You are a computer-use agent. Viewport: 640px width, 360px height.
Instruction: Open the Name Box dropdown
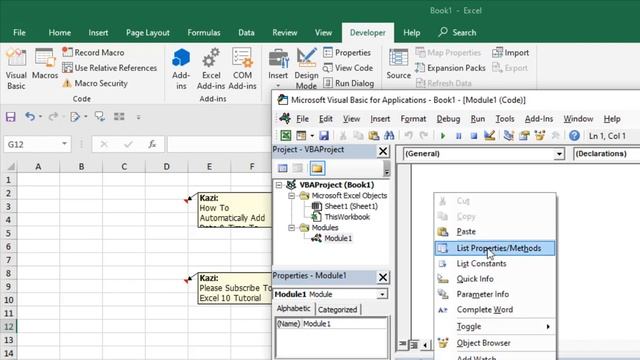64,144
